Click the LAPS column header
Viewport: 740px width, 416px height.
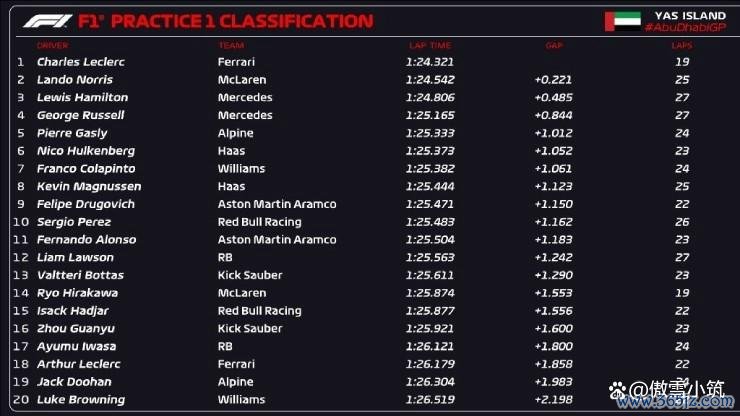pyautogui.click(x=681, y=46)
